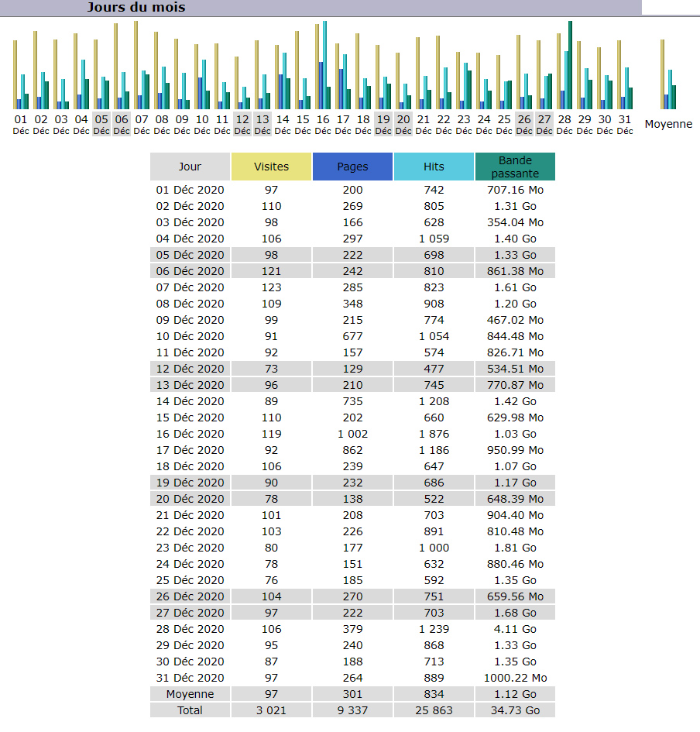
Task: Click the total visits "3 021"
Action: 271,710
